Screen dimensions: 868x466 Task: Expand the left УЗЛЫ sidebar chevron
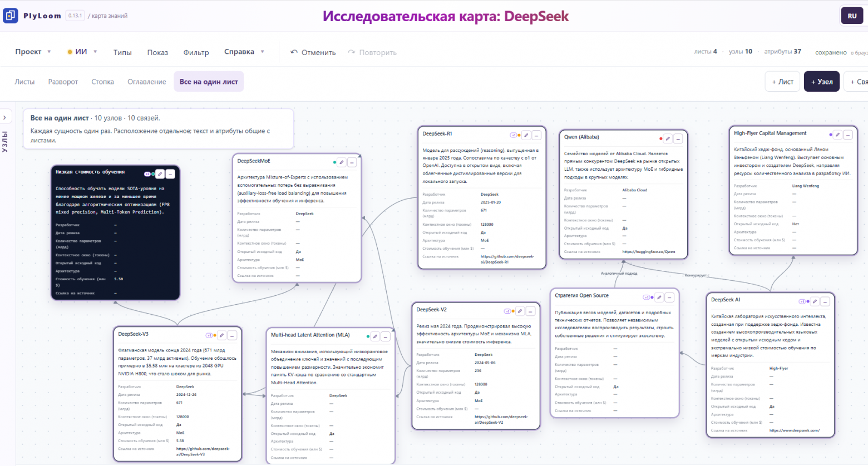(5, 117)
